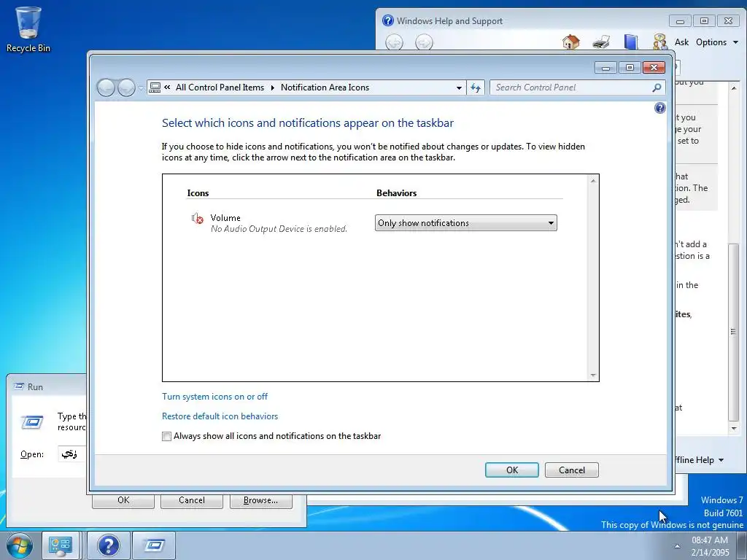This screenshot has width=747, height=560.
Task: Open help via blue question mark icon
Action: click(x=659, y=108)
